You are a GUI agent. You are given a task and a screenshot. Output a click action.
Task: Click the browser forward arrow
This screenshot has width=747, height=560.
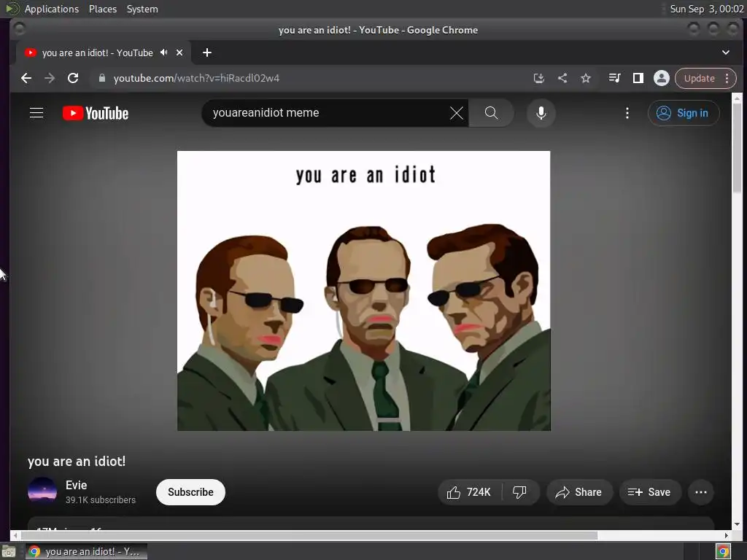[x=50, y=78]
